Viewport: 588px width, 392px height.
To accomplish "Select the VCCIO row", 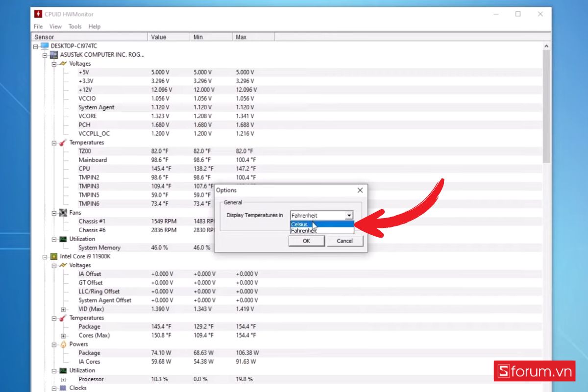I will (287, 98).
